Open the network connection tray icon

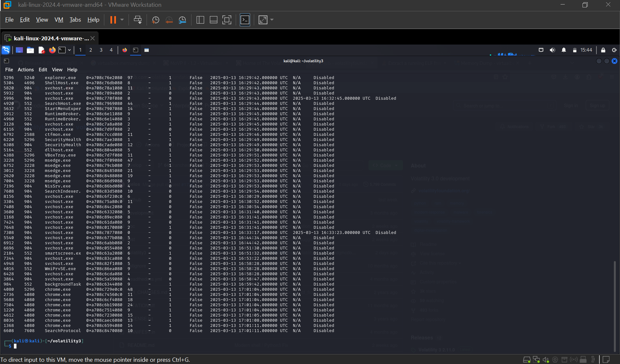click(541, 50)
